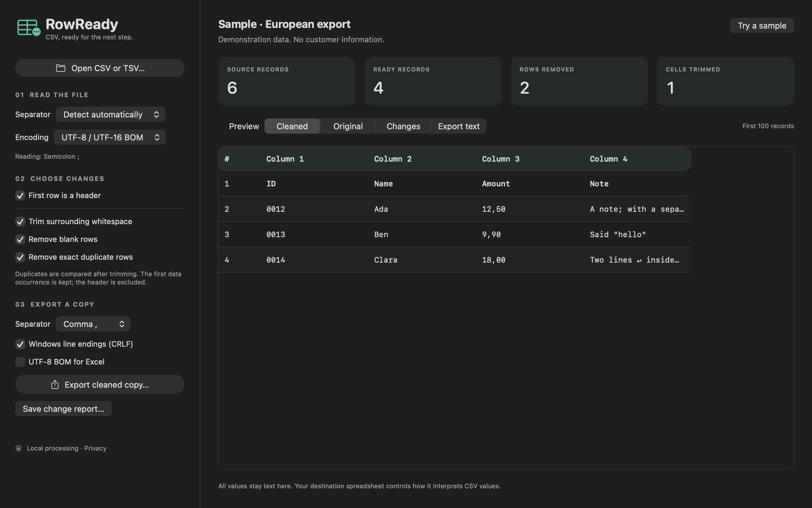Click the shield icon beside Local processing

pyautogui.click(x=18, y=448)
